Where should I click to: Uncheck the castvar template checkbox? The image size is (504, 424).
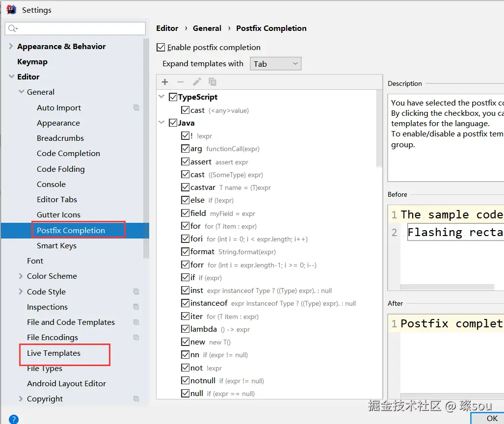185,187
